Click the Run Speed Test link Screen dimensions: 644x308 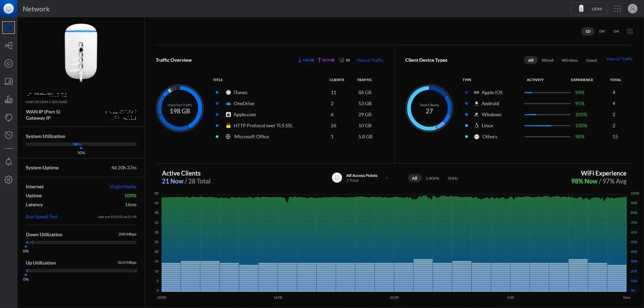tap(42, 217)
